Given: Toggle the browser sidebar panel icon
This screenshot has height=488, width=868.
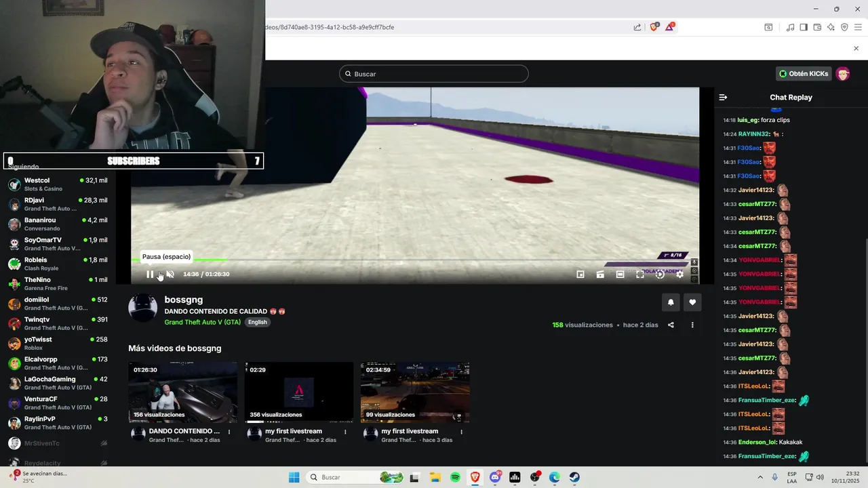Looking at the screenshot, I should point(804,27).
